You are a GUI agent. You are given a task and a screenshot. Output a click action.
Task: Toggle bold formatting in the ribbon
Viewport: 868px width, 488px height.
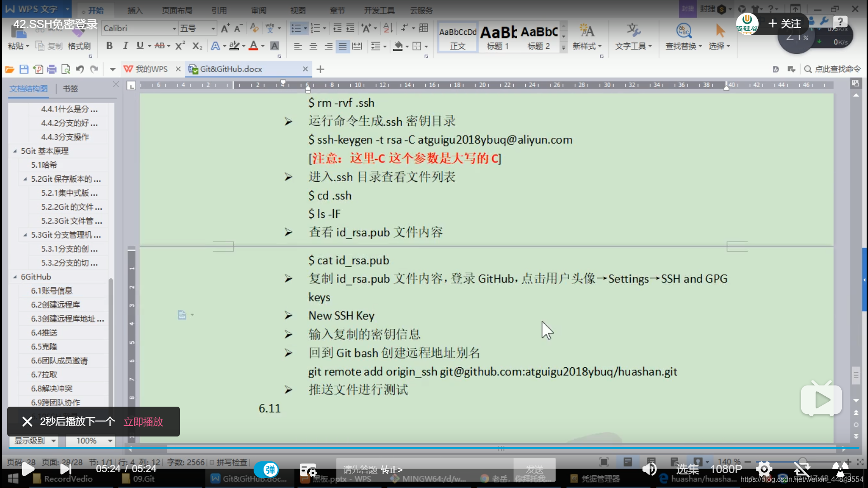pos(109,46)
